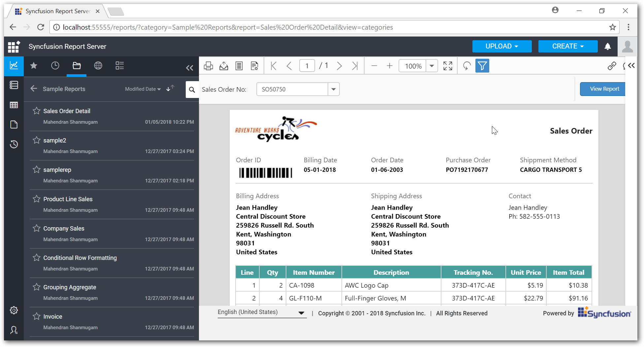The width and height of the screenshot is (644, 347).
Task: Edit the current page number box
Action: [307, 66]
